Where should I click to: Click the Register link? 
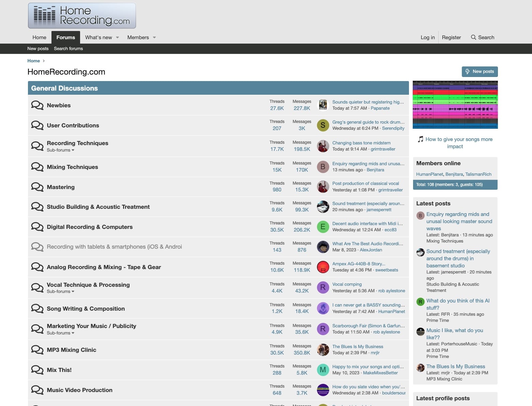point(451,37)
